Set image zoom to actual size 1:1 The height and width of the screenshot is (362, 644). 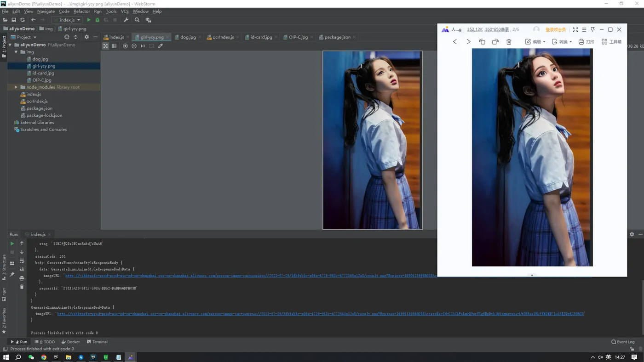point(143,46)
